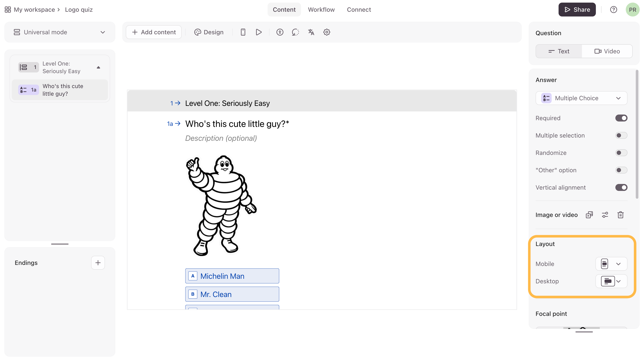Screen dimensions: 644x361
Task: Click the letter A key badge
Action: pyautogui.click(x=193, y=276)
